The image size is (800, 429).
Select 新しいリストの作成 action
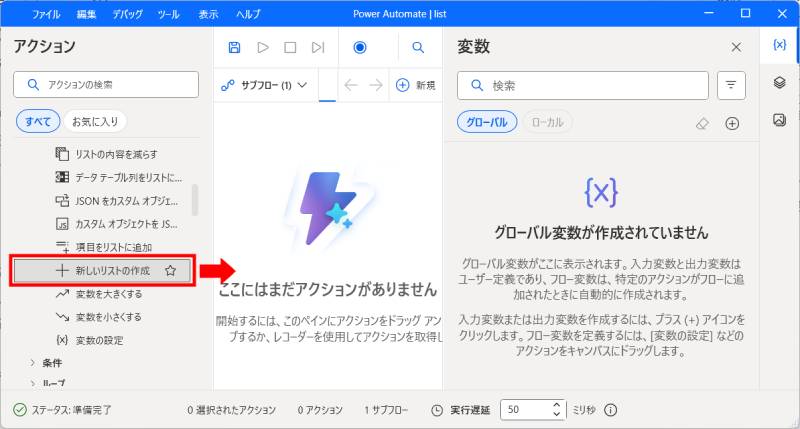point(103,271)
